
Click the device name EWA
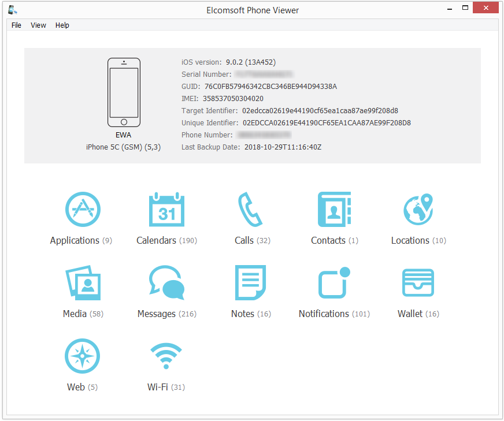click(x=124, y=135)
